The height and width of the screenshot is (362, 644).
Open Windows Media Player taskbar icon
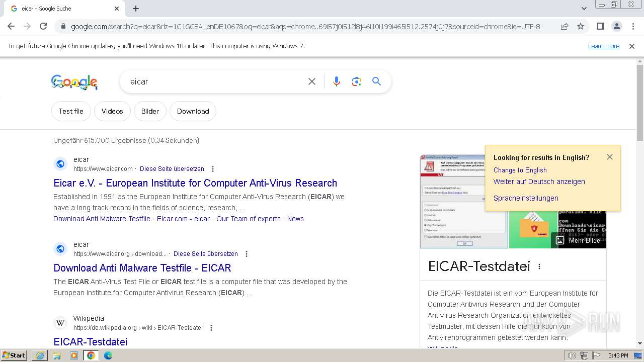(x=74, y=355)
